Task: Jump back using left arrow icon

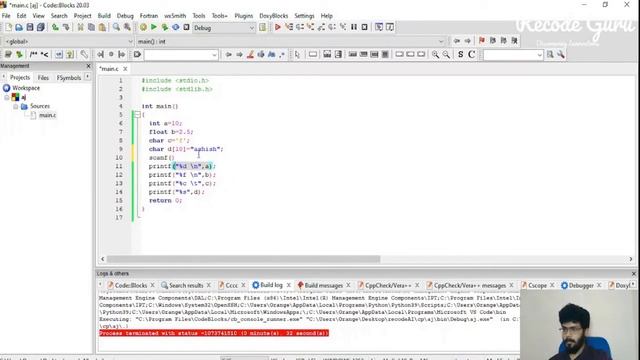Action: coord(457,41)
